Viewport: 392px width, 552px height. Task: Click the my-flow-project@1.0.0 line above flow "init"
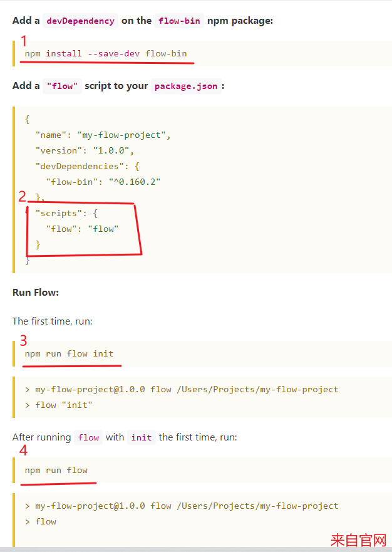point(182,389)
